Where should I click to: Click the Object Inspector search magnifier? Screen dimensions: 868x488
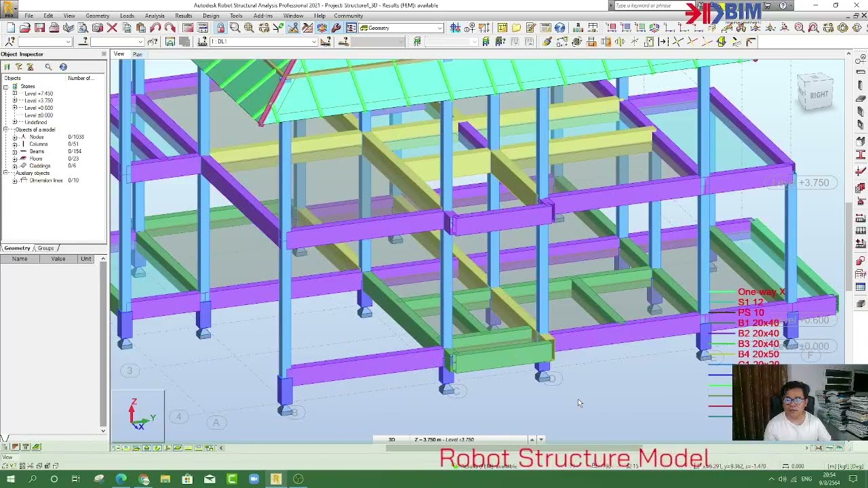pos(48,66)
